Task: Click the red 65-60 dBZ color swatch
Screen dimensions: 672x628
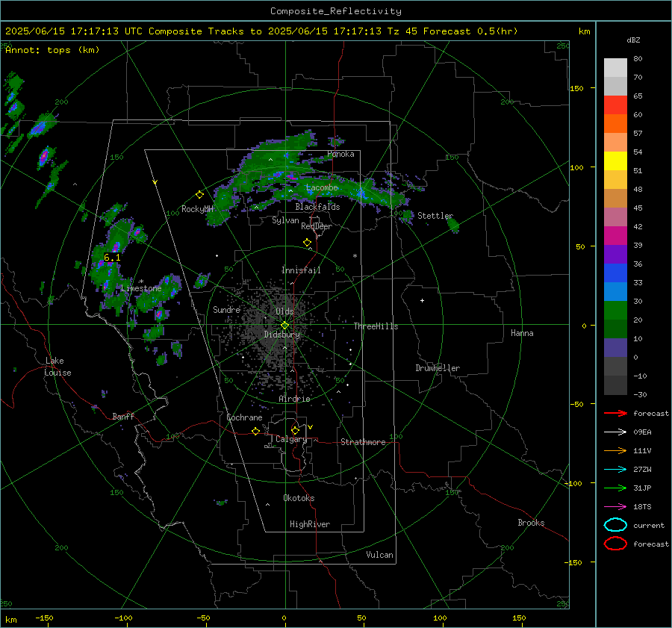Action: pos(615,105)
